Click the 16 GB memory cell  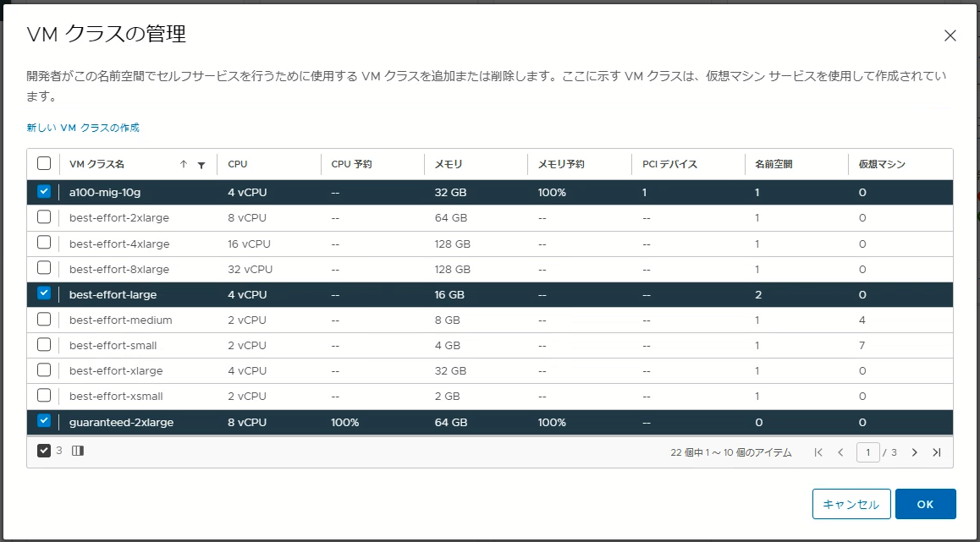tap(450, 294)
